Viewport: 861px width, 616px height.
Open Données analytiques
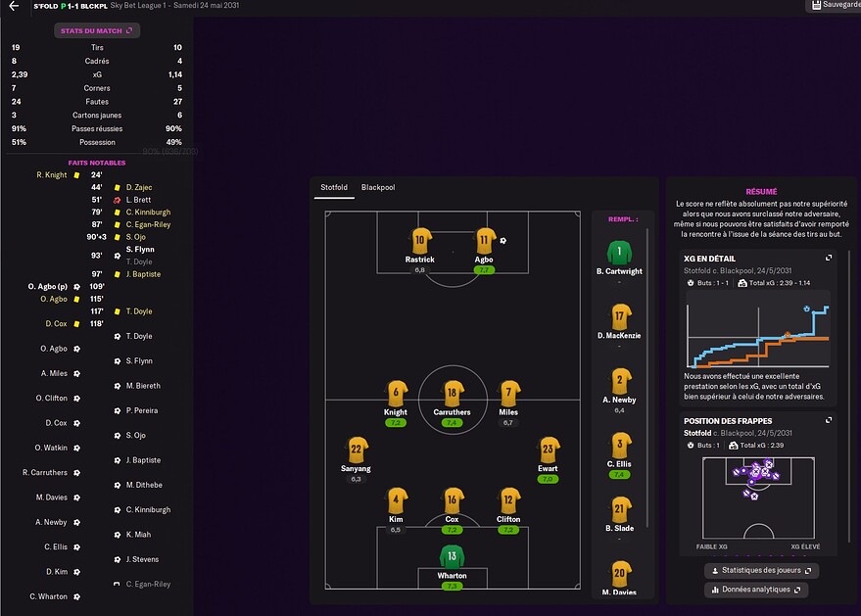[x=756, y=590]
